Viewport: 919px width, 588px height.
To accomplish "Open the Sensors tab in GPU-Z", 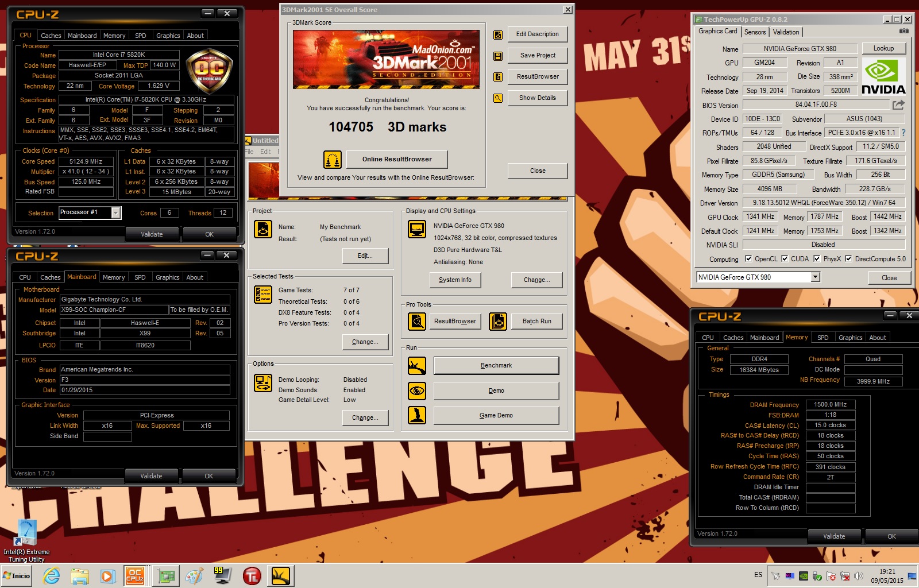I will (x=755, y=32).
